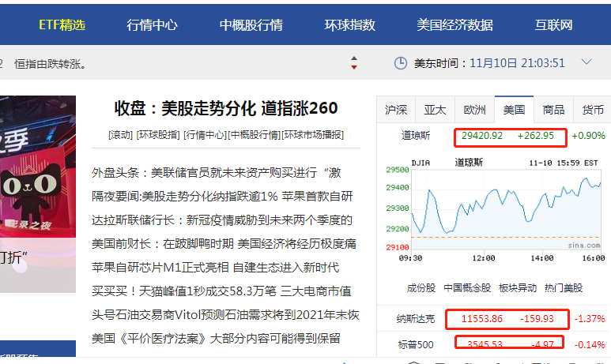Viewport: 611px width, 364px height.
Task: Open headline 收盘：美股走势分化 道指涨260
Action: [226, 108]
